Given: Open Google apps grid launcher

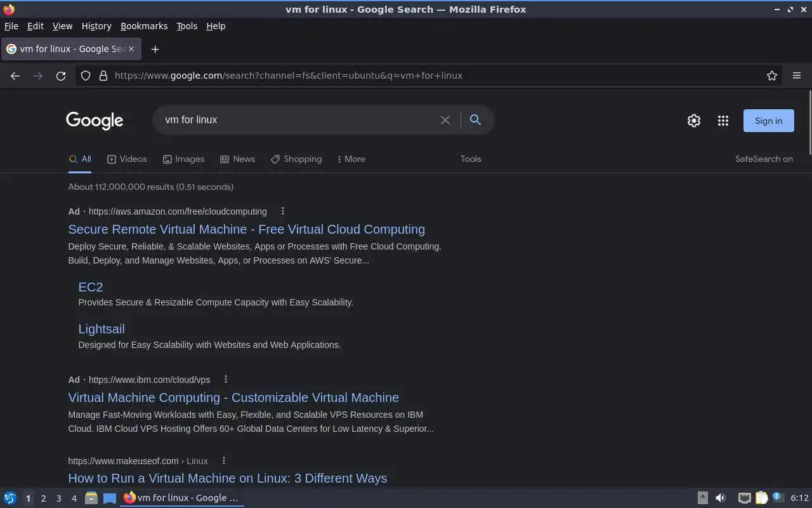Looking at the screenshot, I should coord(723,121).
